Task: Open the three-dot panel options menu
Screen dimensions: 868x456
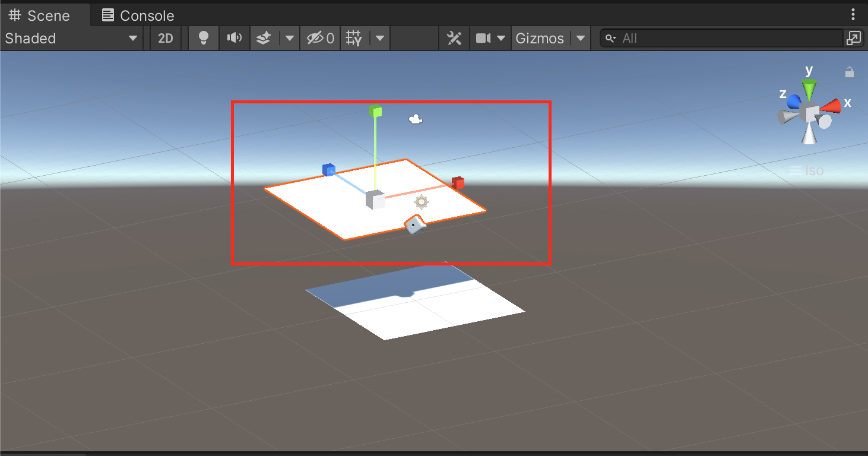Action: [x=853, y=15]
